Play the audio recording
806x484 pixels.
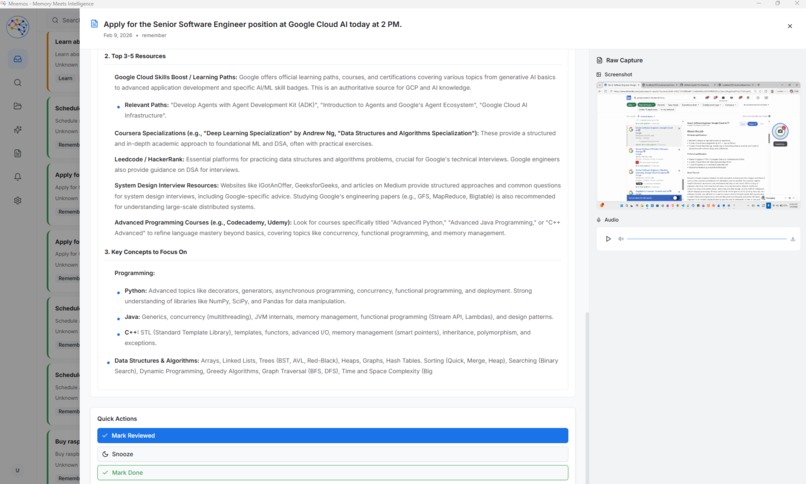pos(608,239)
